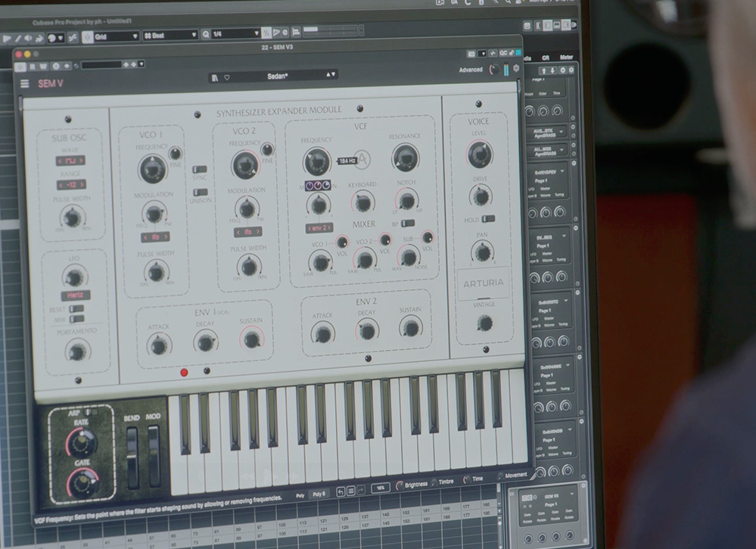Toggle the HOLD switch in Voice section
756x549 pixels.
pos(488,219)
